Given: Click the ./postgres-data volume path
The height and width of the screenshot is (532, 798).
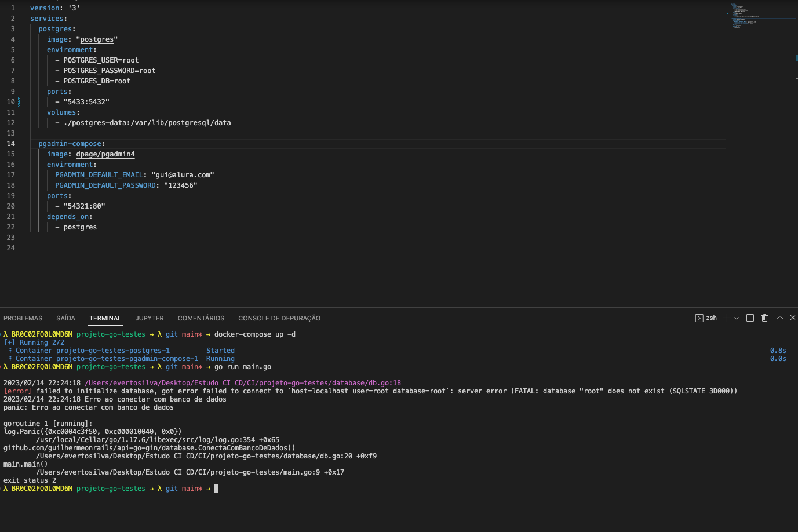Looking at the screenshot, I should [147, 123].
